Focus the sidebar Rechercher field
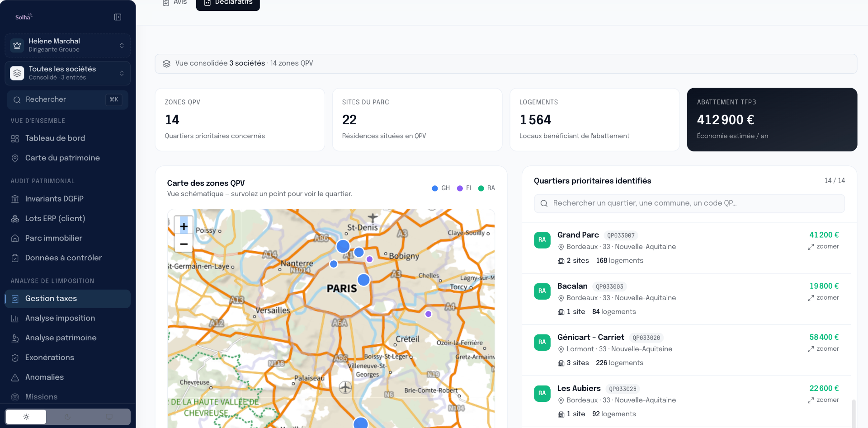This screenshot has width=868, height=428. point(68,100)
